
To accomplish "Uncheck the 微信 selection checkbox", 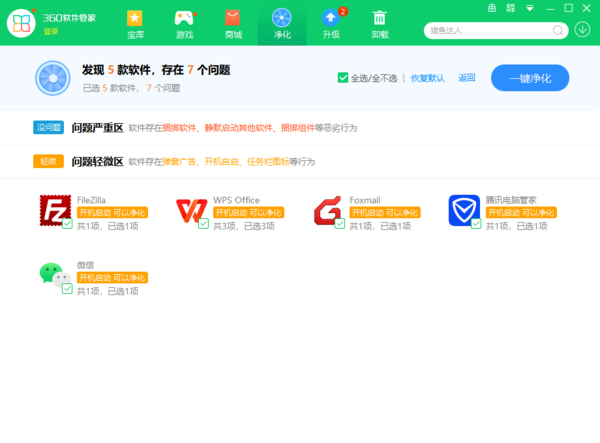I will [x=67, y=289].
